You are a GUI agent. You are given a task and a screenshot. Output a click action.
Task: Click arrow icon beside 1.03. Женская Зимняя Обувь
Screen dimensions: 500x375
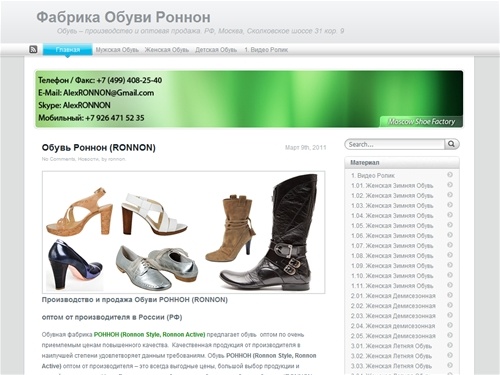click(x=450, y=205)
